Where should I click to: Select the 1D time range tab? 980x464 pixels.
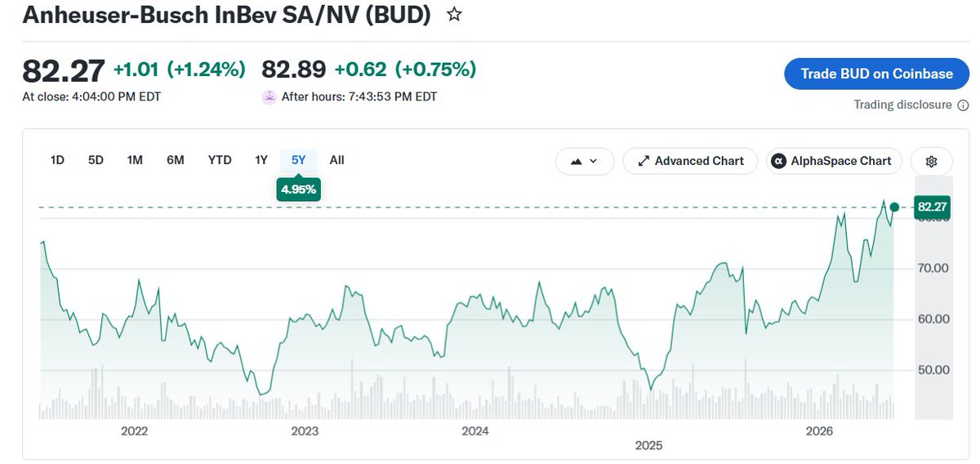(57, 160)
